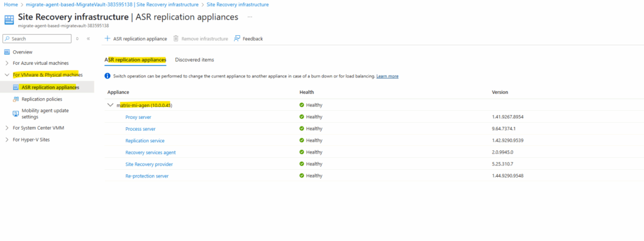Click Replication service green health icon
Image resolution: width=644 pixels, height=241 pixels.
[x=302, y=140]
